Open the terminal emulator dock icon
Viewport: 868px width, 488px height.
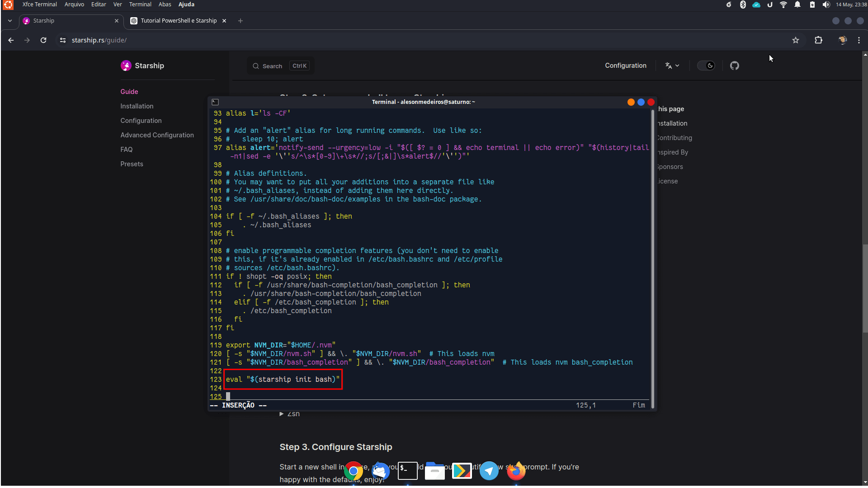click(x=408, y=471)
